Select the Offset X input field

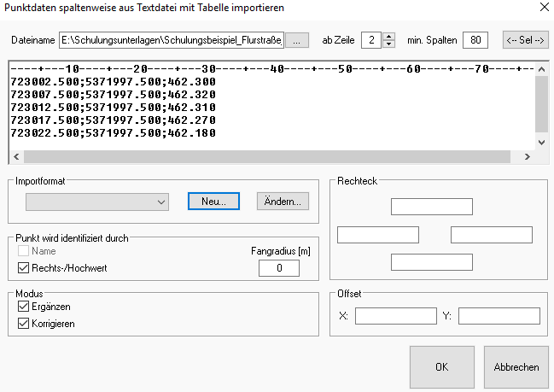[395, 316]
